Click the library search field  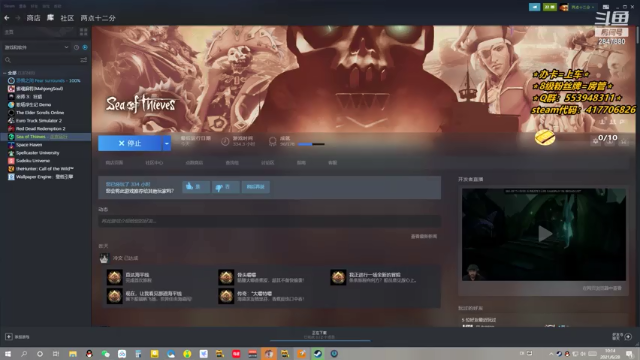coord(41,60)
